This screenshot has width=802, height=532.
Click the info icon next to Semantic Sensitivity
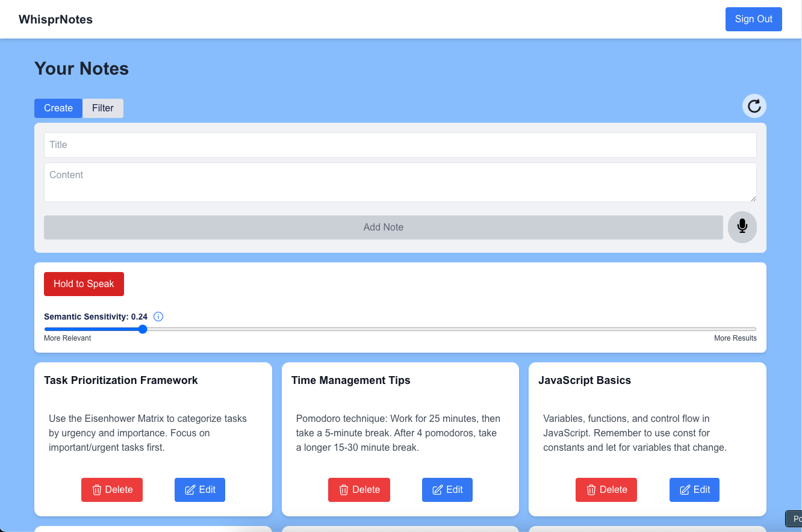158,317
